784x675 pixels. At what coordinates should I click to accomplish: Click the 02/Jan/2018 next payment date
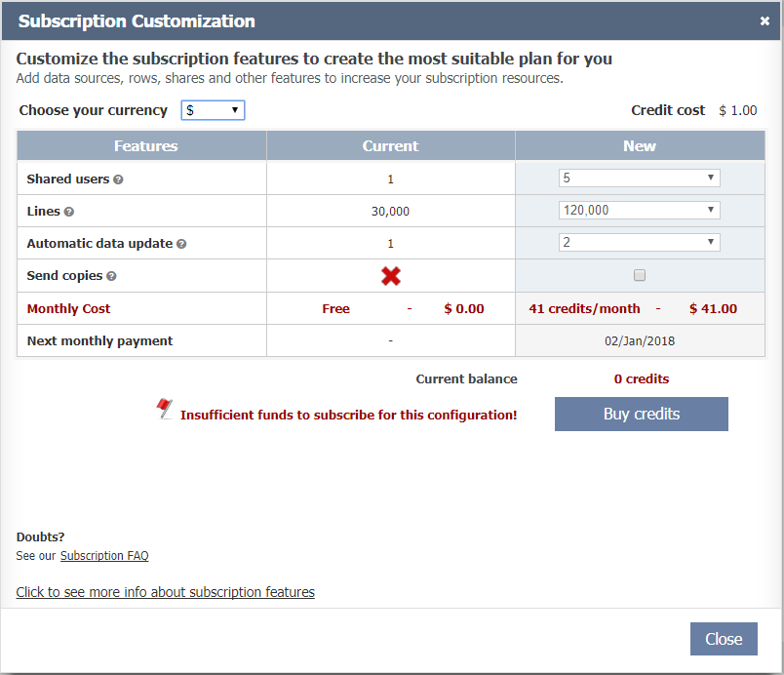[640, 341]
